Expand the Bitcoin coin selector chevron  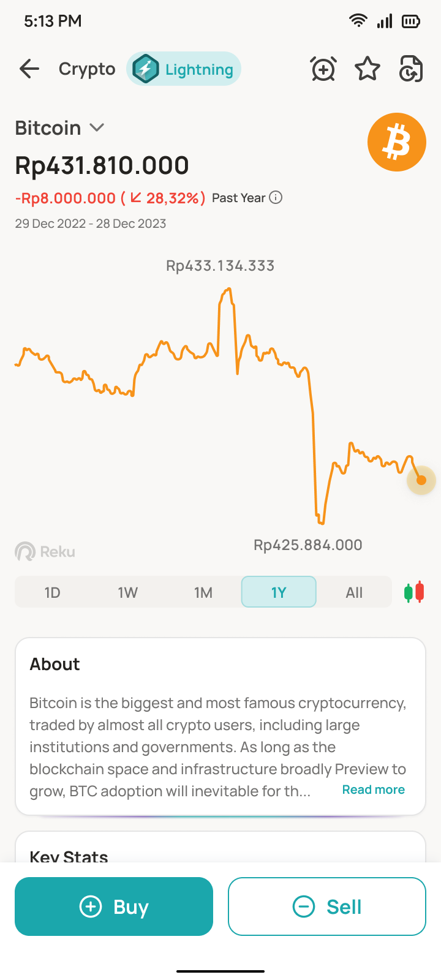[x=97, y=127]
